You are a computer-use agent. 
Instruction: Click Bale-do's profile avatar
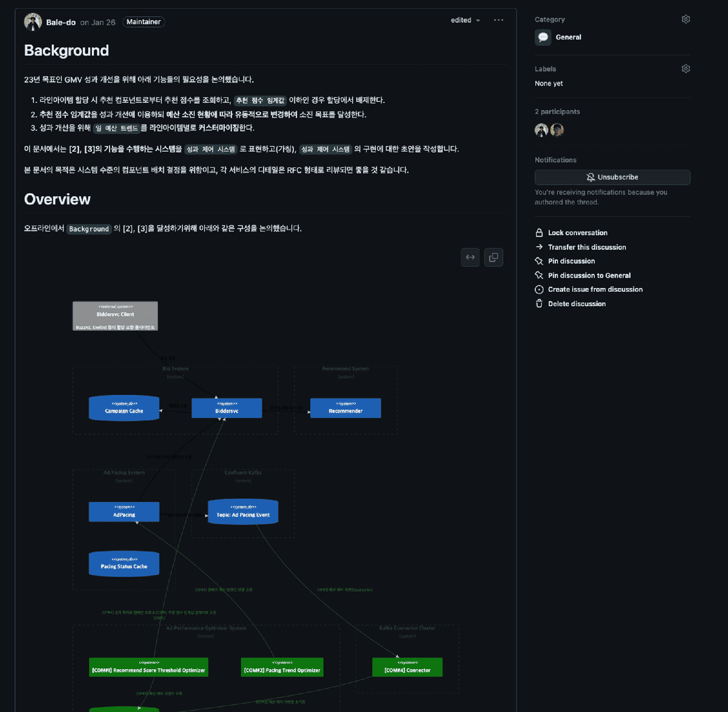point(33,22)
